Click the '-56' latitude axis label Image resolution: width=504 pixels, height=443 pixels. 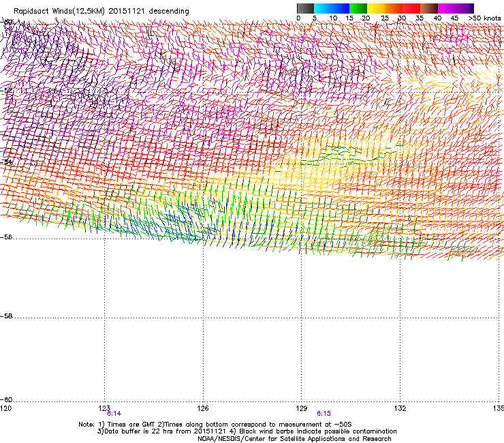tap(6, 237)
